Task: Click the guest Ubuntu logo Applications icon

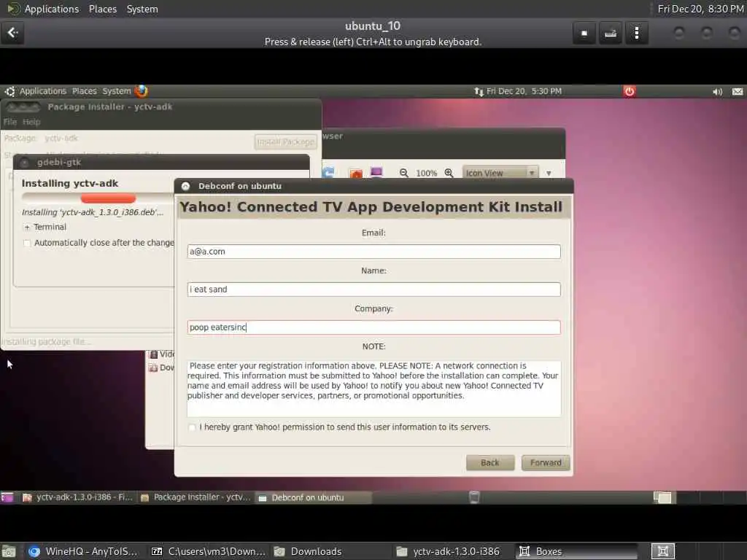Action: click(x=10, y=91)
